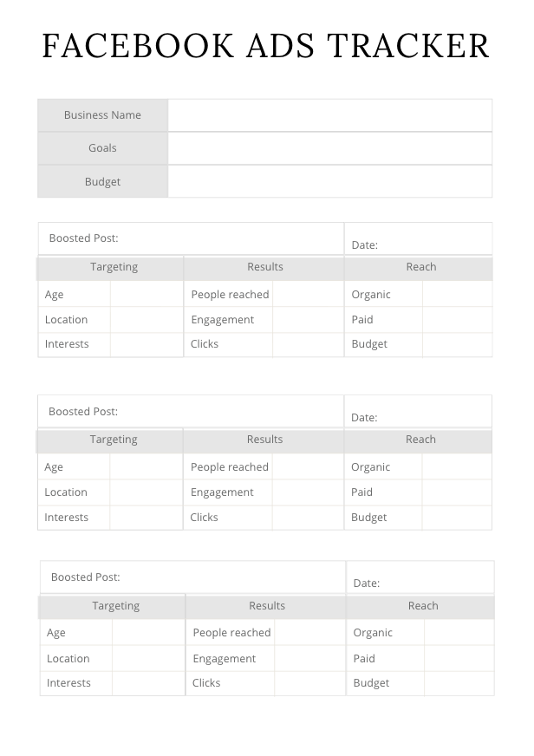Click the Clicks value in third Results table

pos(309,683)
